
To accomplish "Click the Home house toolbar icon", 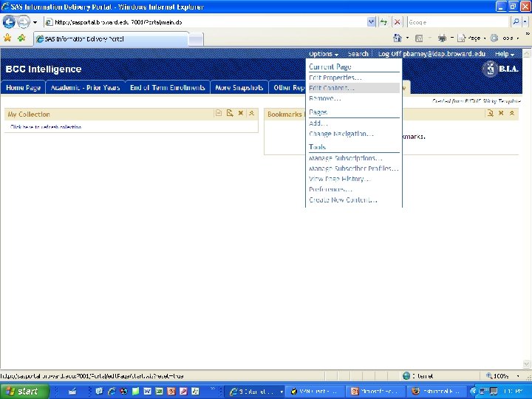I will 398,38.
